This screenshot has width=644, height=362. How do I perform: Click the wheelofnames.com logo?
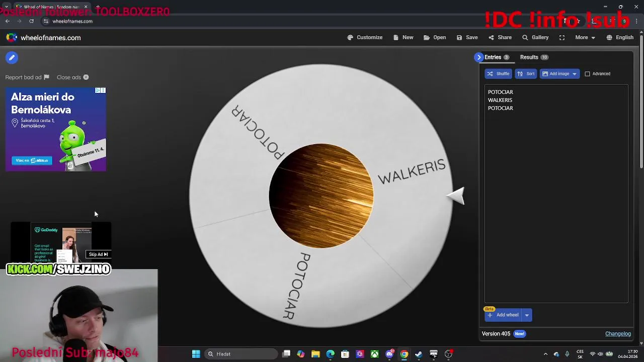coord(43,38)
